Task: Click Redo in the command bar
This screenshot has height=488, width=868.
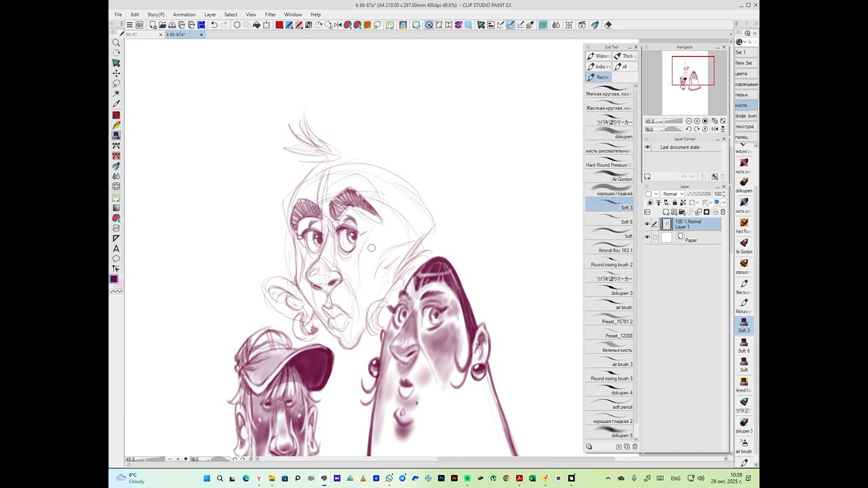Action: 224,24
